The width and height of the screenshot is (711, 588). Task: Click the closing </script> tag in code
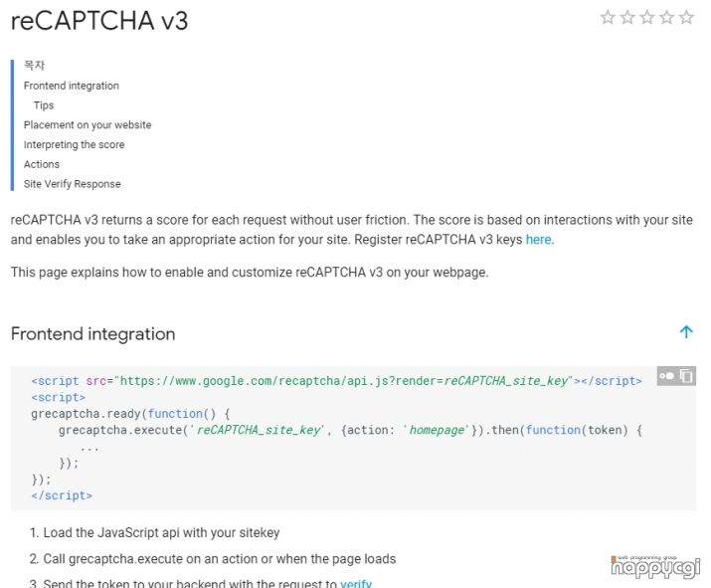[x=62, y=495]
